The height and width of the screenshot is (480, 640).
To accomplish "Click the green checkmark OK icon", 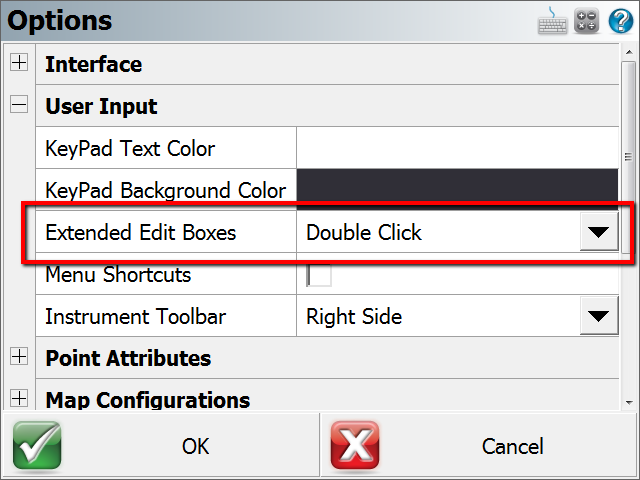I will 38,445.
